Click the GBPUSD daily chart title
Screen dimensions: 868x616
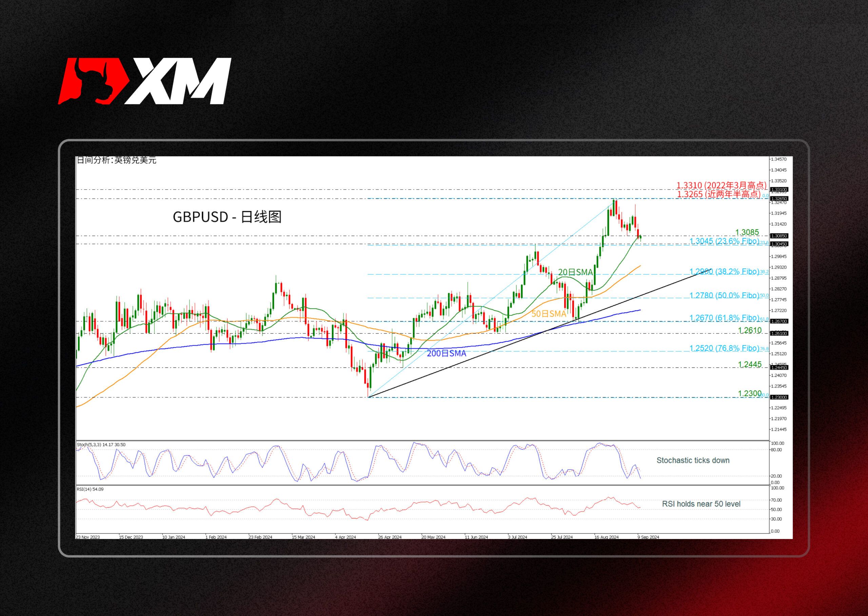click(x=227, y=217)
